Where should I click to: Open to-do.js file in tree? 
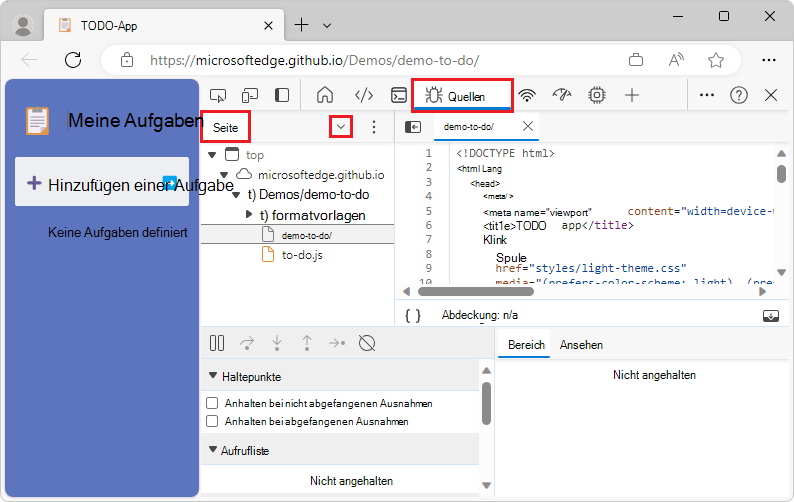pyautogui.click(x=301, y=255)
